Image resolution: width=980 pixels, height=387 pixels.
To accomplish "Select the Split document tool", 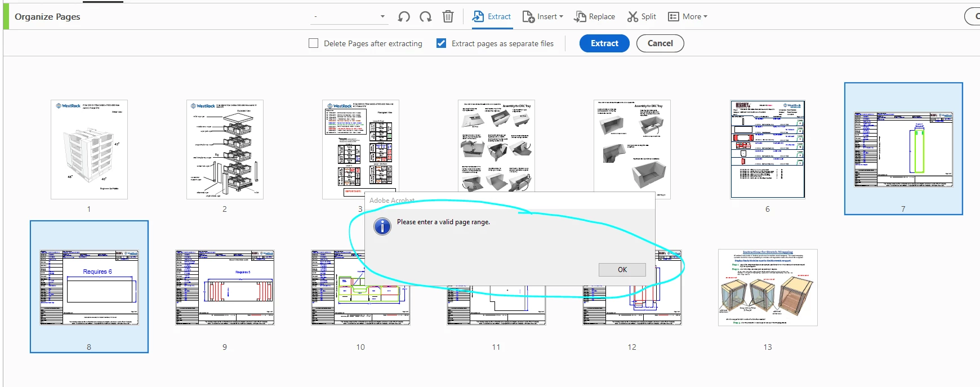I will (642, 16).
